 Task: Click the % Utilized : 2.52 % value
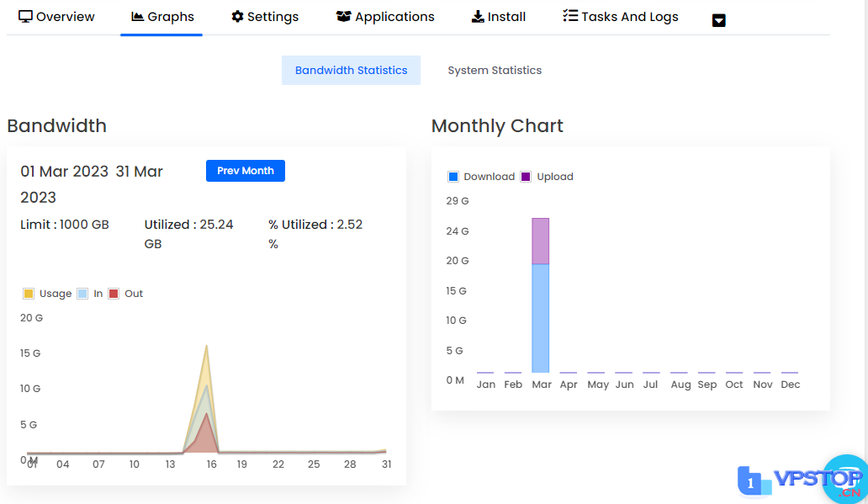(315, 234)
